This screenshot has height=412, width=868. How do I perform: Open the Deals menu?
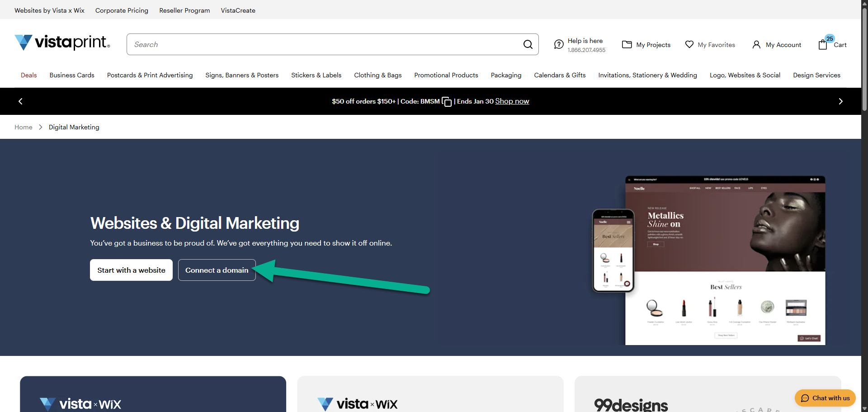[29, 75]
